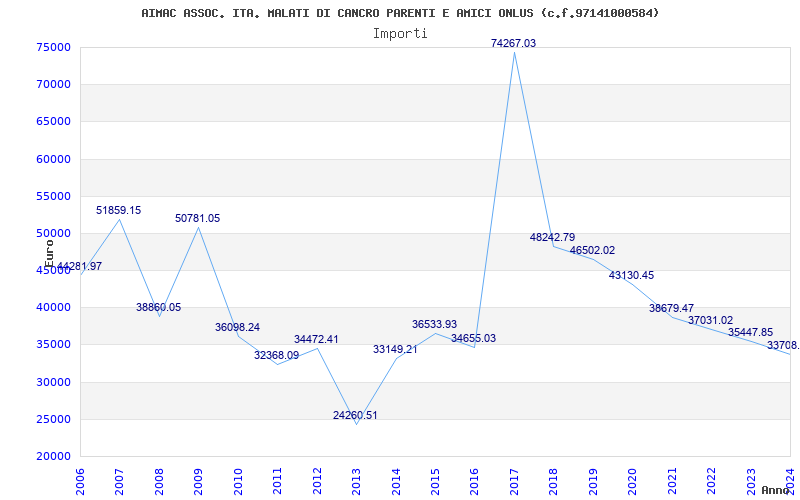Click the Euro y-axis label
Viewport: 800px width, 500px height.
point(49,253)
